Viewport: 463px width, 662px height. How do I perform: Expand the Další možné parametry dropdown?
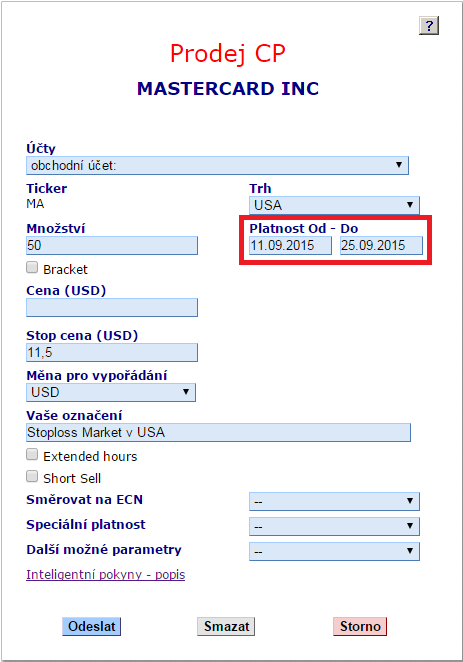[x=334, y=551]
